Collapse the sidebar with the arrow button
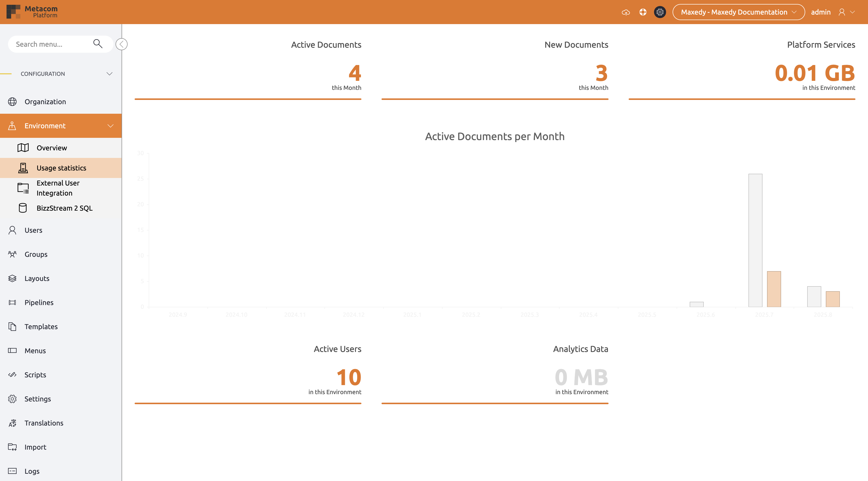This screenshot has height=481, width=868. 122,44
